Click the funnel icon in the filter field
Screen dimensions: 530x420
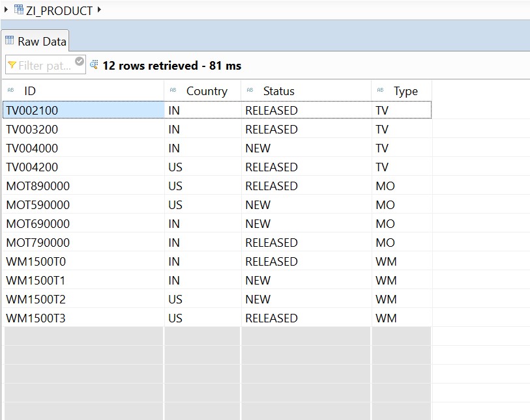[12, 64]
